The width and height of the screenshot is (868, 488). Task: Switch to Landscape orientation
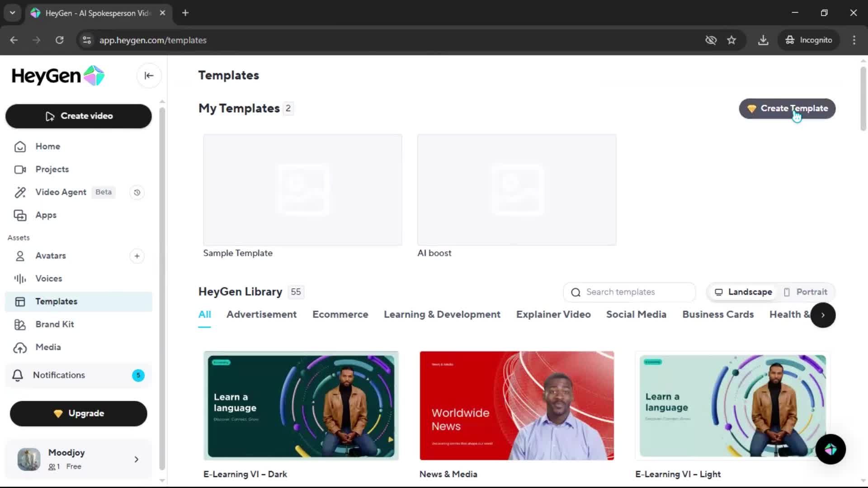744,292
